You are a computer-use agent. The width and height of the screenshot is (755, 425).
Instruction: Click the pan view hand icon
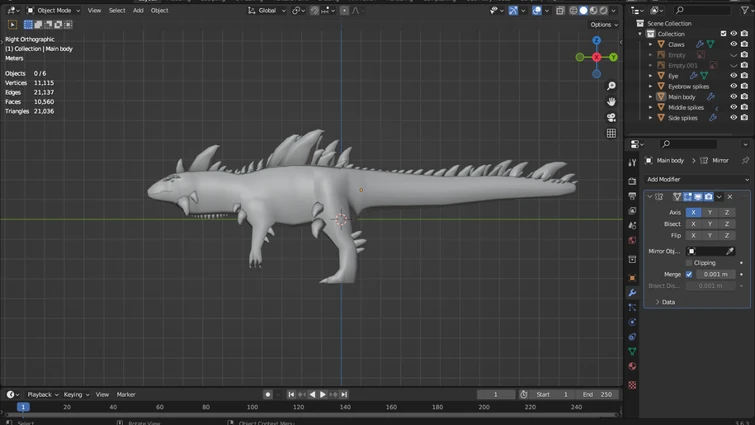point(611,102)
